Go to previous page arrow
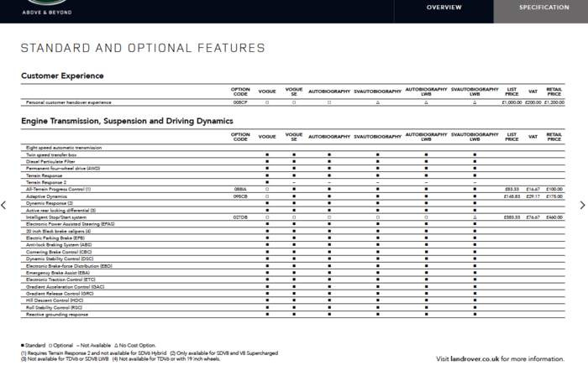Image resolution: width=588 pixels, height=371 pixels. 3,205
